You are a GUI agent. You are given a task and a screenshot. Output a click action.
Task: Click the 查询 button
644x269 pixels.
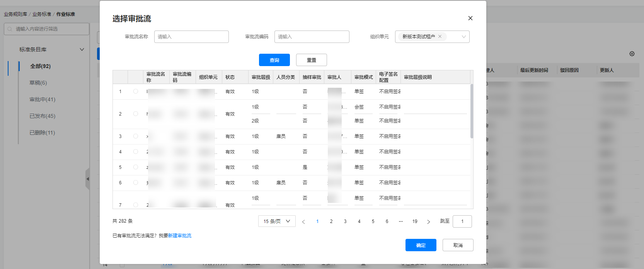coord(274,60)
